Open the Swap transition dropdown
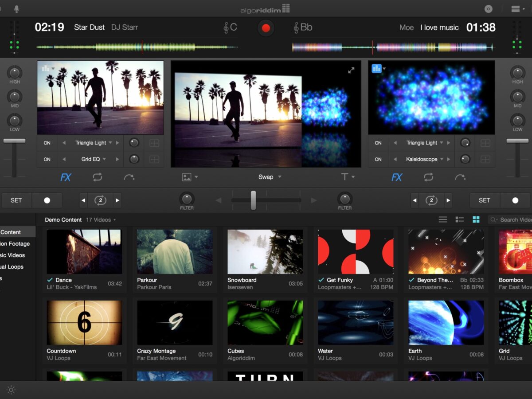The image size is (532, 399). (270, 177)
